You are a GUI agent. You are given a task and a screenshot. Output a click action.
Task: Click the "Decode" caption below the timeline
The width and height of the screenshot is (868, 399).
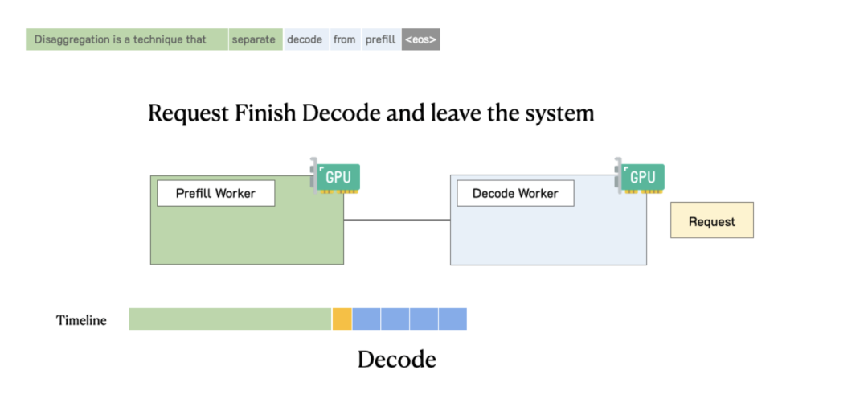(x=396, y=360)
